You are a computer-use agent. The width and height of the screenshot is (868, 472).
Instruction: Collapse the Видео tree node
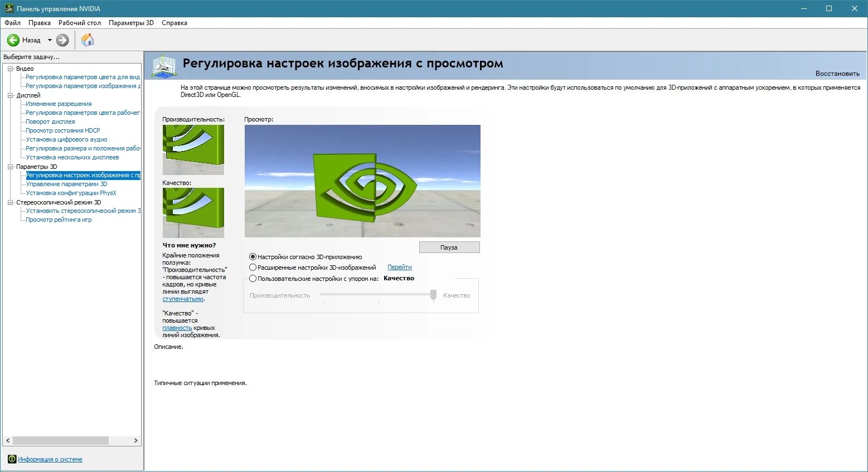click(x=11, y=69)
